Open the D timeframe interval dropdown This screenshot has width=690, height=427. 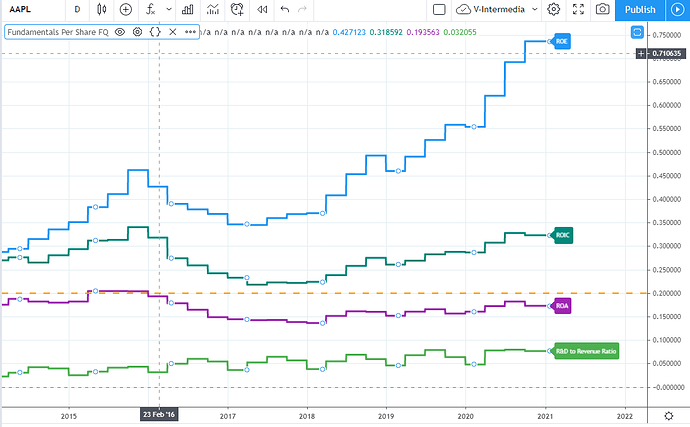[x=77, y=10]
